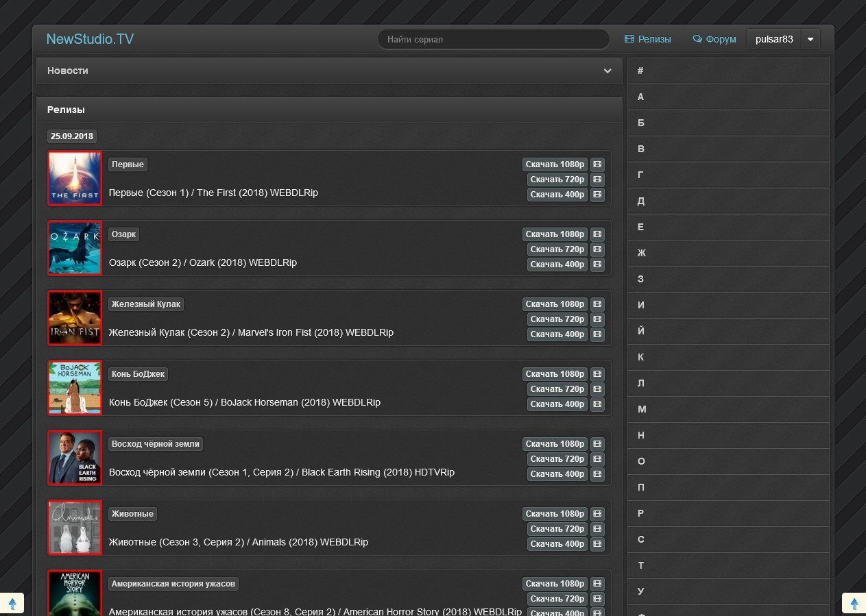Open the Black Earth Rising poster thumbnail
This screenshot has height=616, width=866.
[x=75, y=458]
